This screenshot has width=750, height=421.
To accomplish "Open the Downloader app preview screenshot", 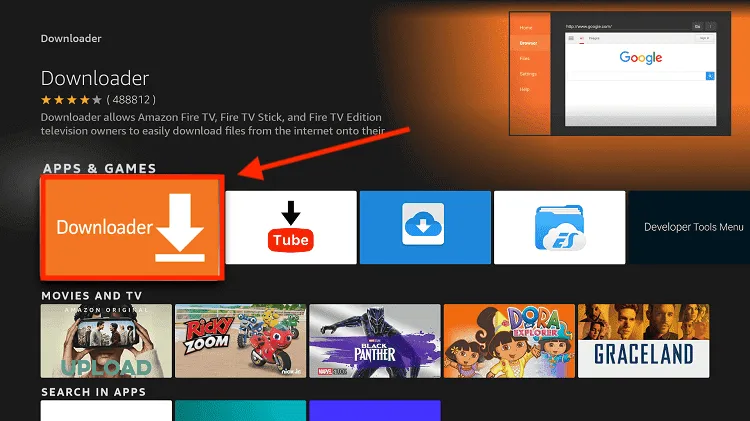I will [620, 74].
